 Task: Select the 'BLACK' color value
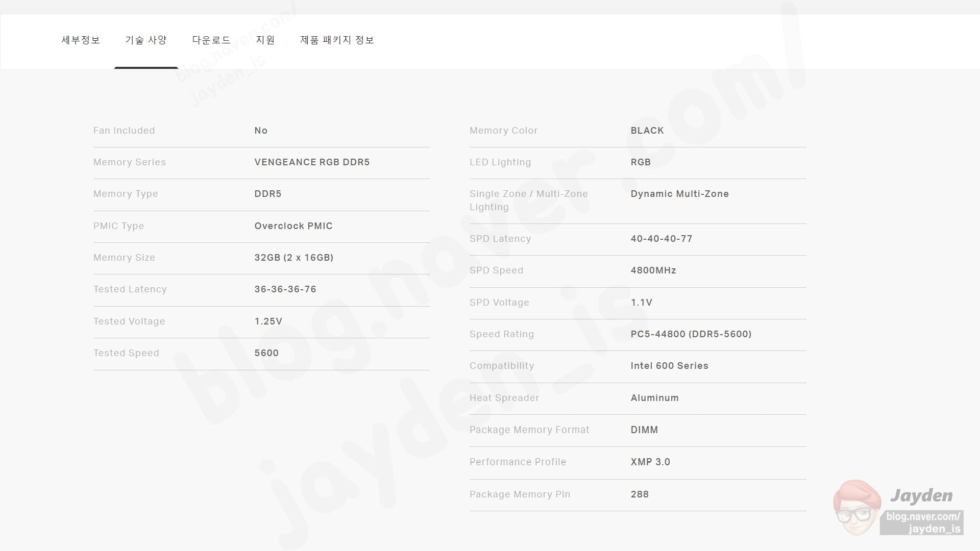647,131
